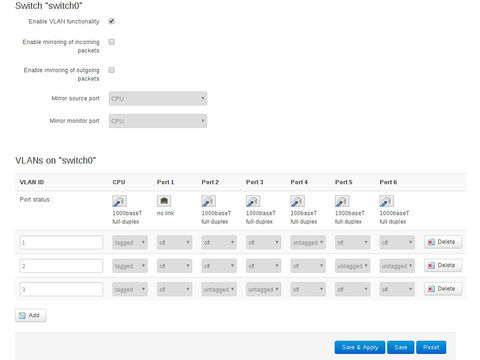Click the Save & Apply button
This screenshot has width=480, height=360.
click(360, 347)
